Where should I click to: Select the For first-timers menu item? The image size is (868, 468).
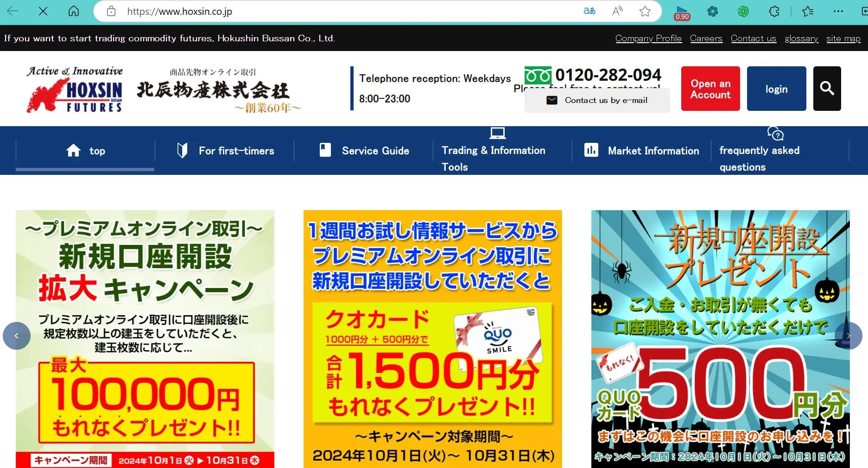pyautogui.click(x=225, y=151)
